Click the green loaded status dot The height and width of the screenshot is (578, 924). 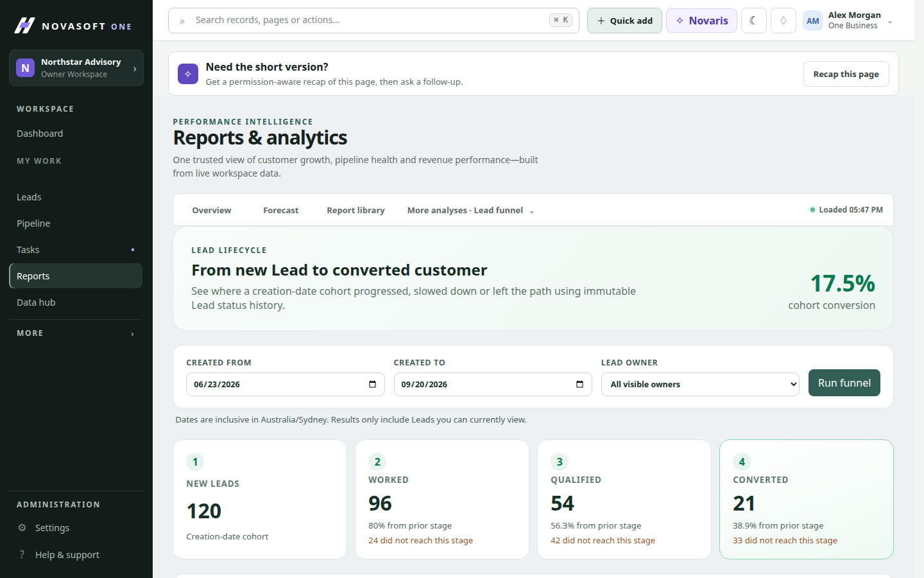pos(812,210)
